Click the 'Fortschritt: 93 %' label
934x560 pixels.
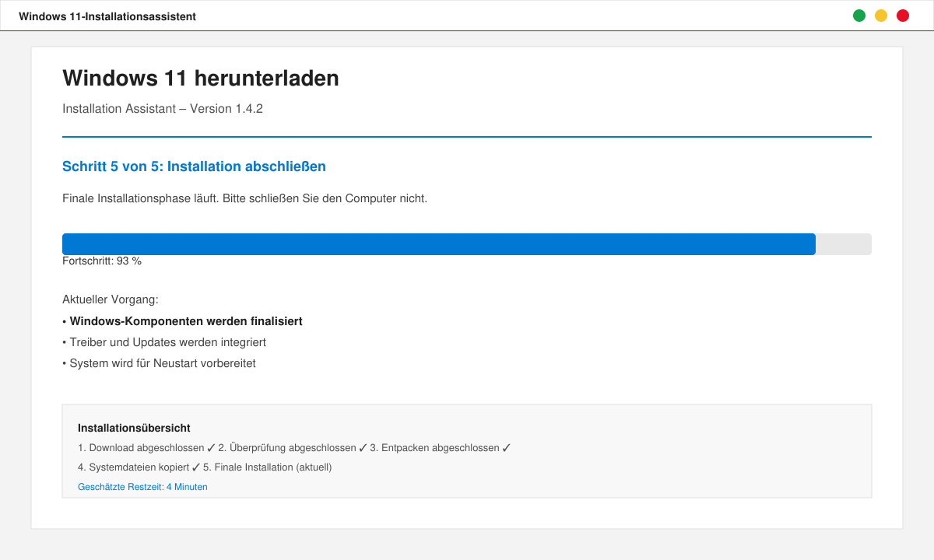(x=102, y=261)
